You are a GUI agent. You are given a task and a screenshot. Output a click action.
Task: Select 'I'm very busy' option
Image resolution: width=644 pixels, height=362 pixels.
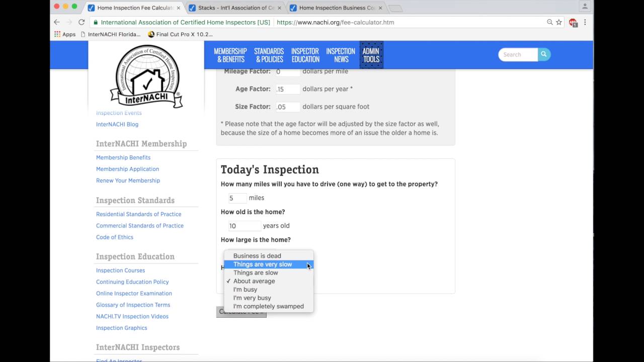pyautogui.click(x=269, y=298)
